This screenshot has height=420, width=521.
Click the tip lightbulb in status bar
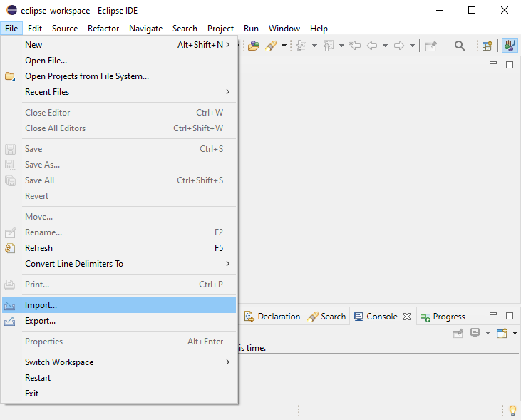511,411
